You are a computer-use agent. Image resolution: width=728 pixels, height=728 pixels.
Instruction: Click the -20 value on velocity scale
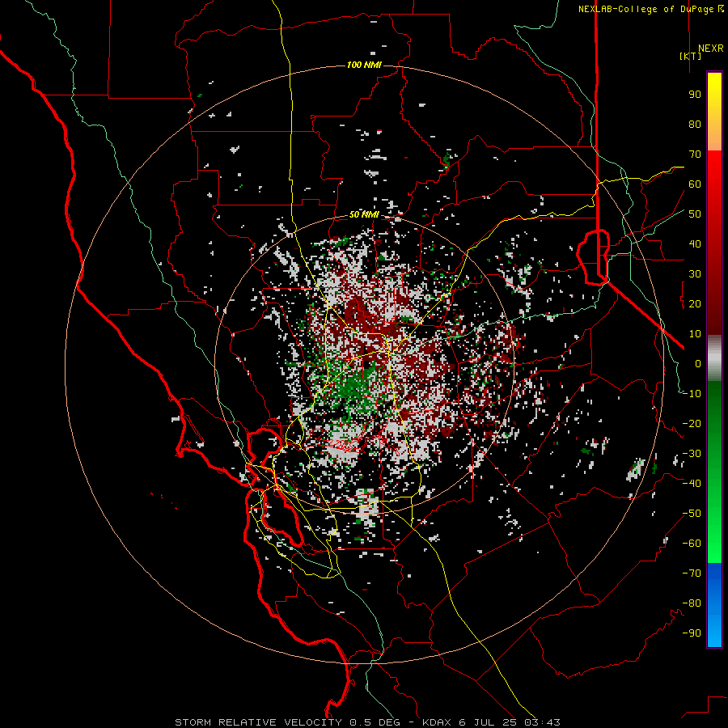[692, 424]
